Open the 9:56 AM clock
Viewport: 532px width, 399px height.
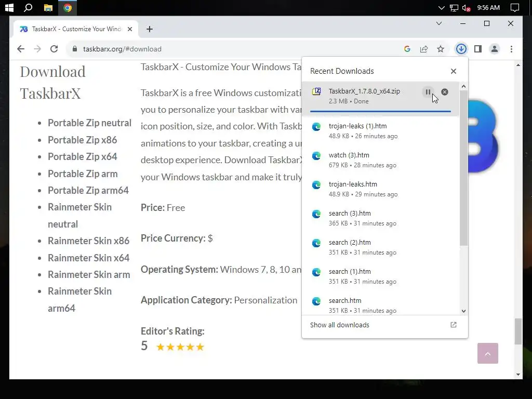[x=488, y=7]
